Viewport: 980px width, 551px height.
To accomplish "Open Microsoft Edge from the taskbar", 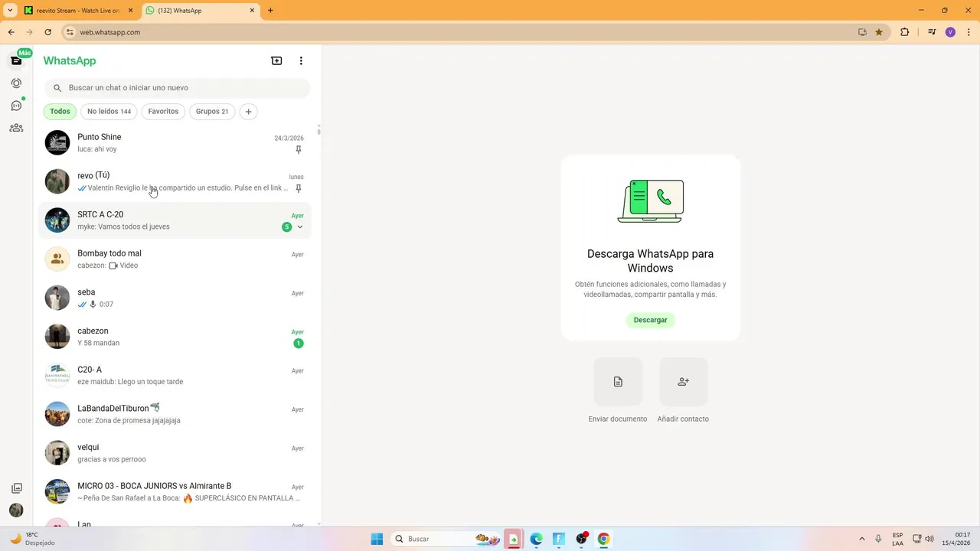I will tap(536, 539).
